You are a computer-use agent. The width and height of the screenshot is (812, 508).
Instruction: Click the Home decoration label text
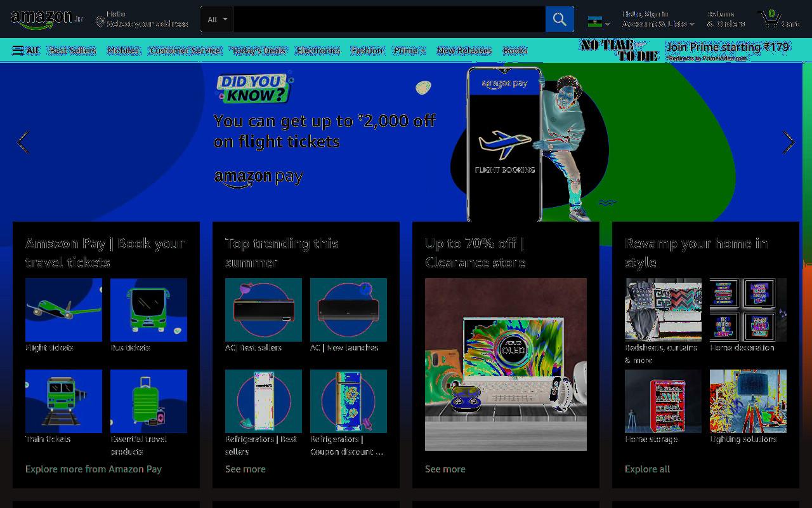742,348
